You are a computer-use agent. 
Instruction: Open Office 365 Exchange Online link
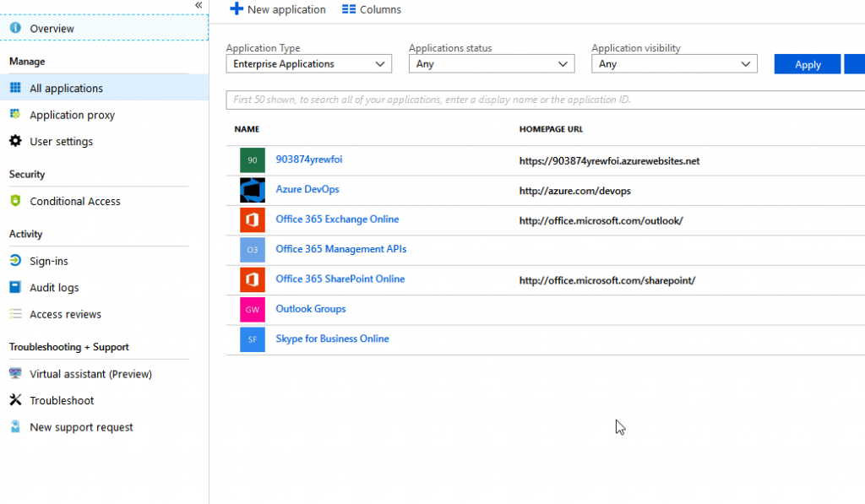[x=337, y=219]
